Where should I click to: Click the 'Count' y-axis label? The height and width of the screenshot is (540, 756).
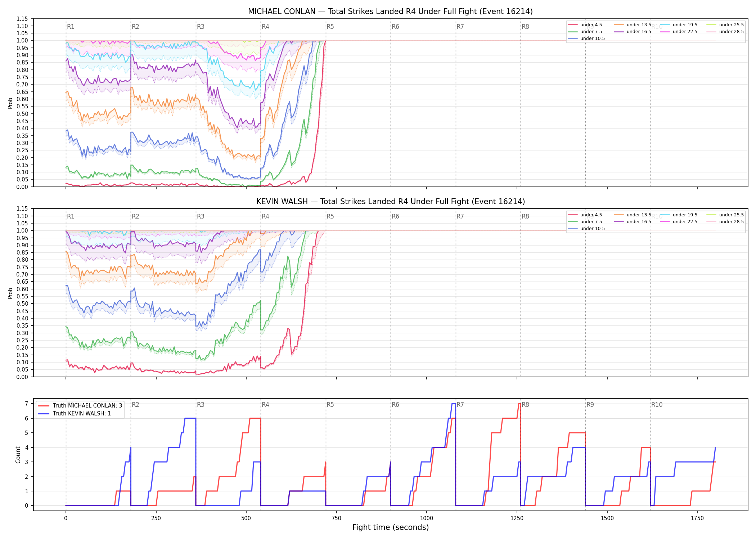(18, 455)
